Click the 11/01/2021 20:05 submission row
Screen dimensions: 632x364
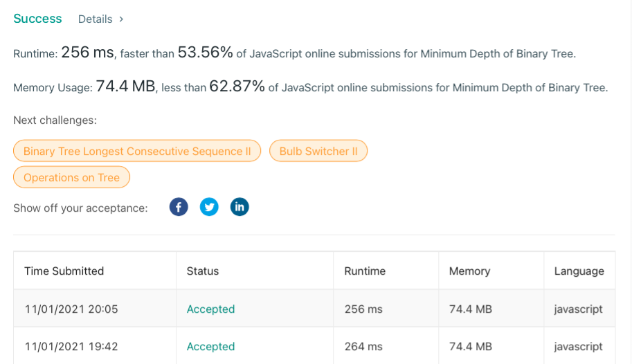(314, 309)
